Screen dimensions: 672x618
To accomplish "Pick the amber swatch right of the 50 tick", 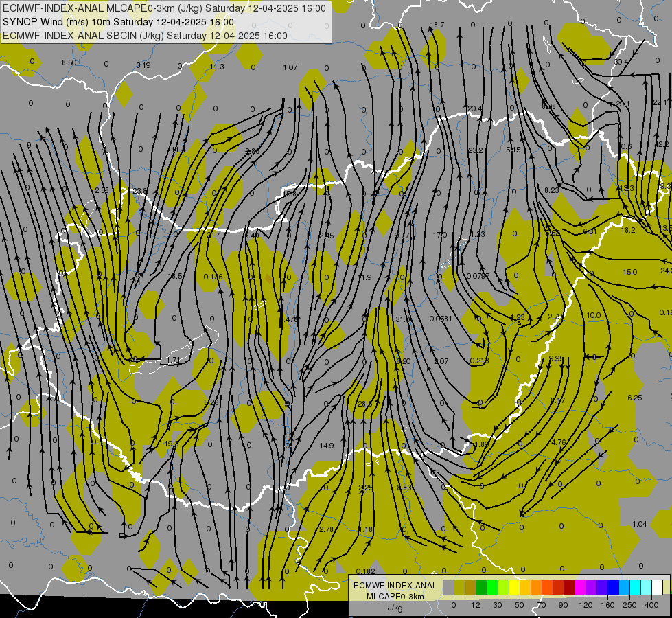I will pyautogui.click(x=525, y=588).
